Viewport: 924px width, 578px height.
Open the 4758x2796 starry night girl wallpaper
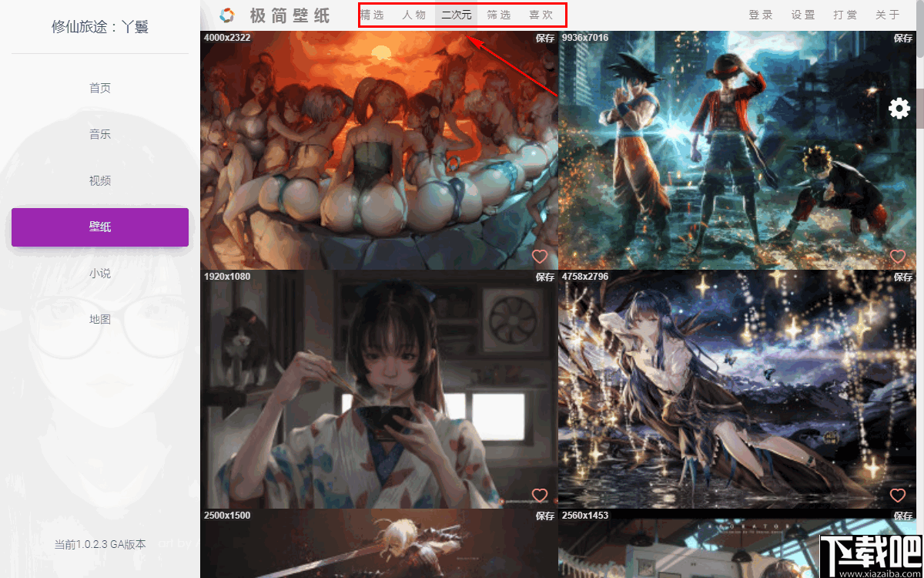[x=737, y=389]
